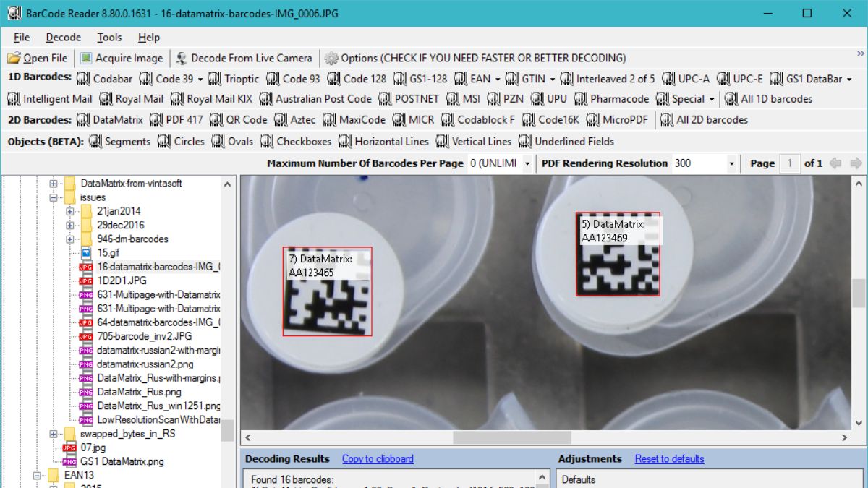Click Copy to clipboard link
Viewport: 868px width, 488px height.
378,458
